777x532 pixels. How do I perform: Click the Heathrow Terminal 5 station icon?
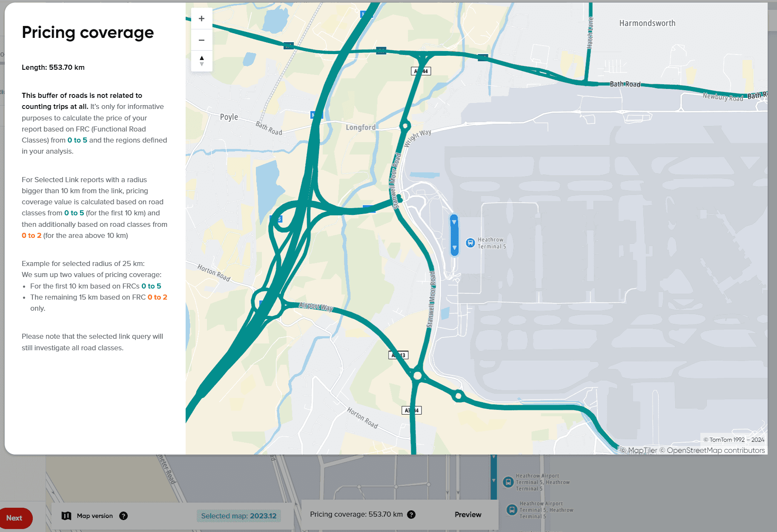pos(470,243)
